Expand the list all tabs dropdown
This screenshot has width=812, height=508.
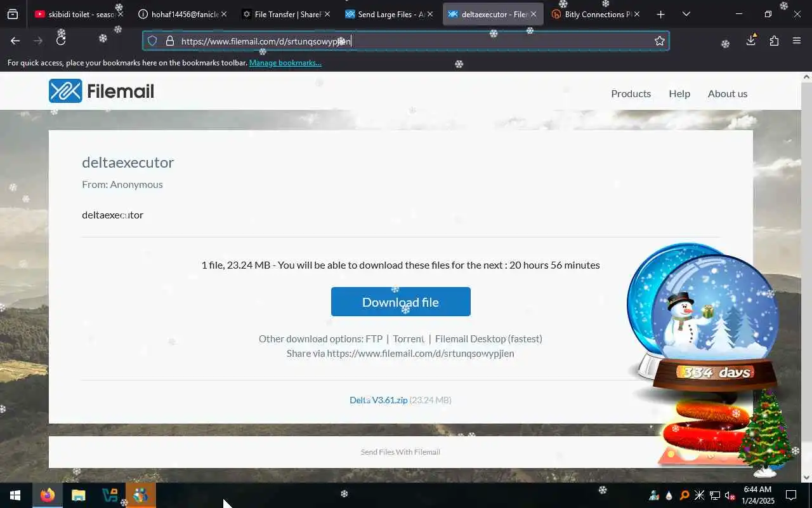[x=686, y=14]
